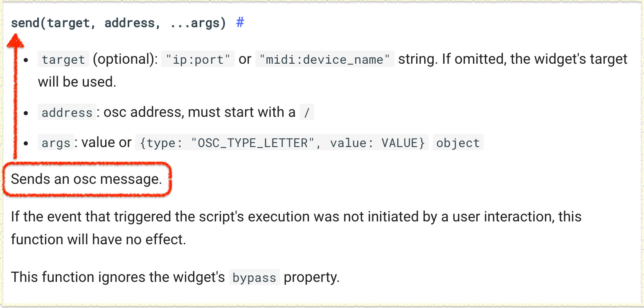Click the "will be used." text line
The width and height of the screenshot is (644, 308).
point(77,82)
